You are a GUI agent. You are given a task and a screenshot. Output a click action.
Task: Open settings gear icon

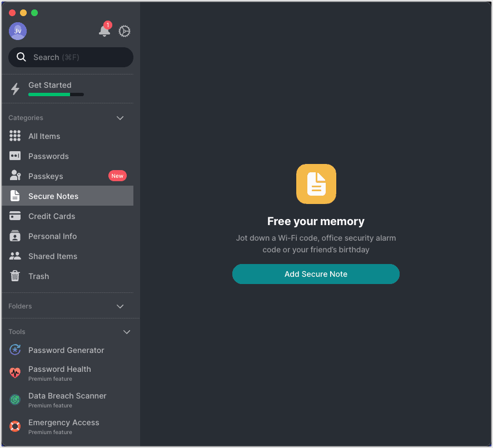point(125,31)
